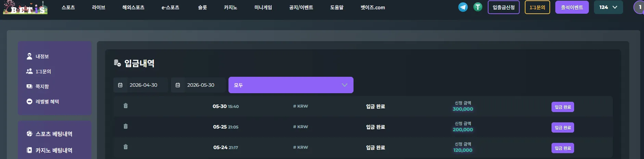Open the round profile avatar
This screenshot has height=159, width=644.
tap(639, 7)
